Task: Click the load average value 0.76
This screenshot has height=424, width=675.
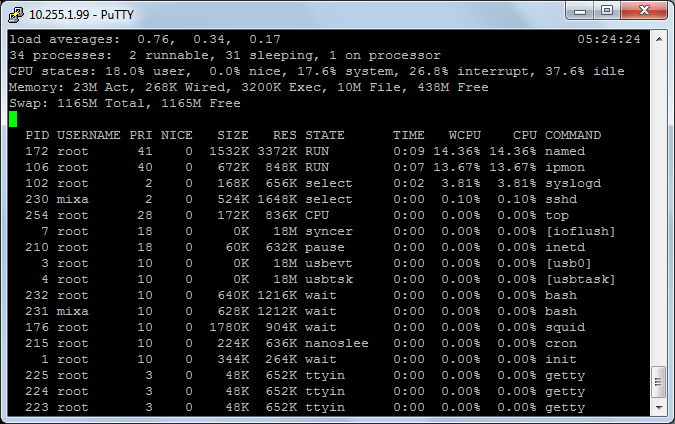Action: coord(153,39)
